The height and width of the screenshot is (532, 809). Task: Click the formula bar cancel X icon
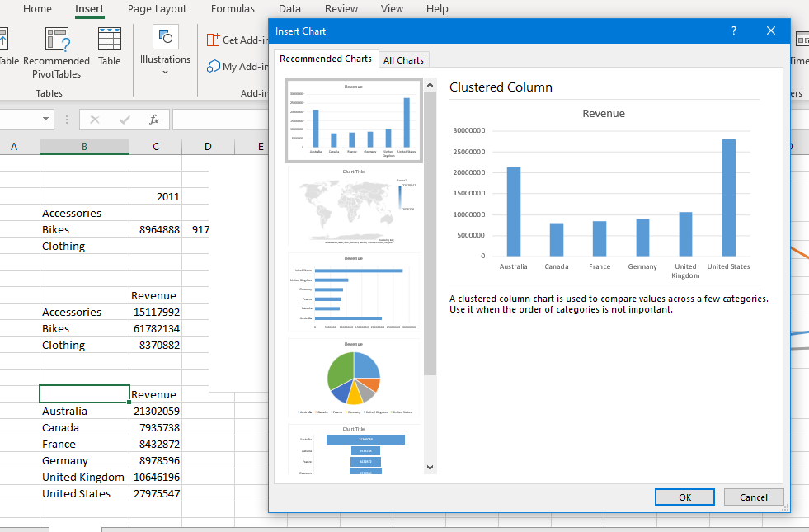(95, 120)
